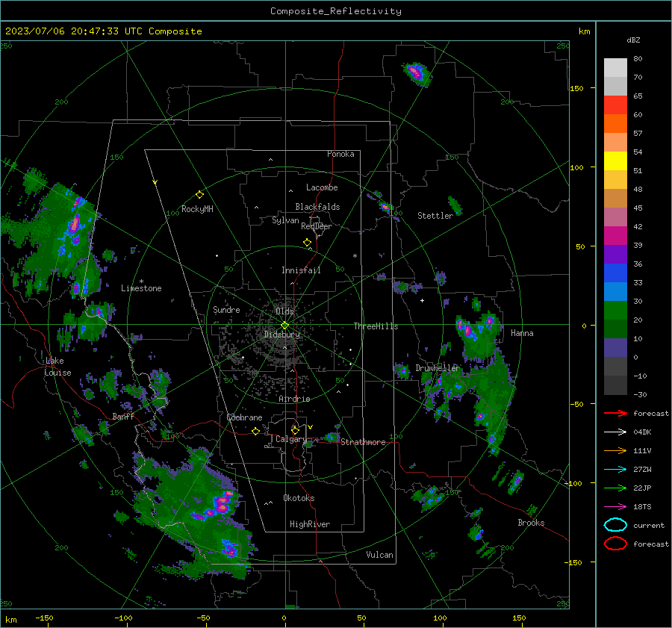Screen dimensions: 672x628
Task: Click the red forecast arrow in legend
Action: click(x=615, y=413)
